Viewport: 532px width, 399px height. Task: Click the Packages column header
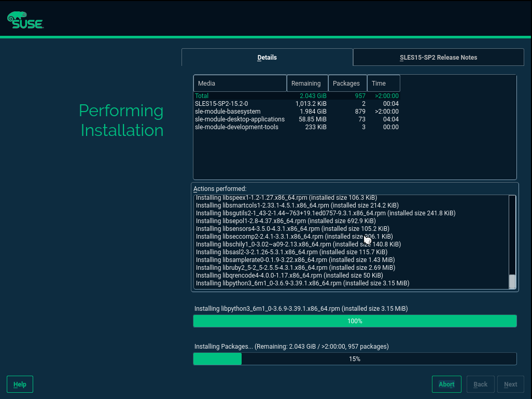347,84
